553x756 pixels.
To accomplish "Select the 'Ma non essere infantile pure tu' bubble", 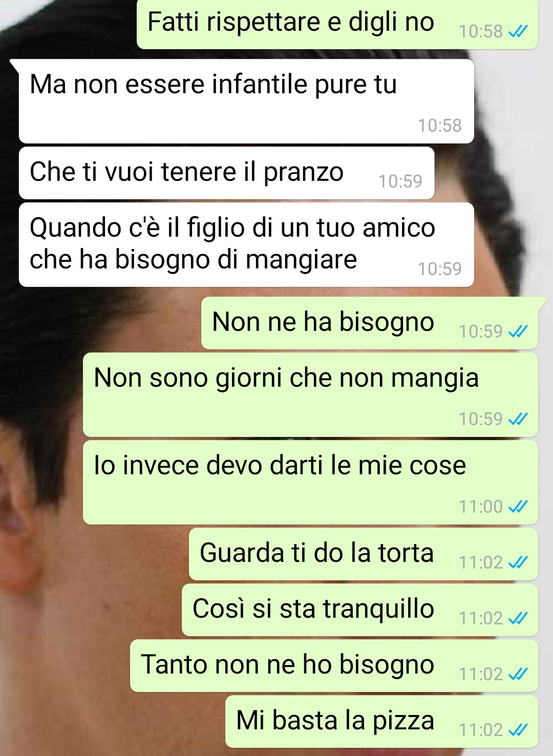I will pos(246,101).
